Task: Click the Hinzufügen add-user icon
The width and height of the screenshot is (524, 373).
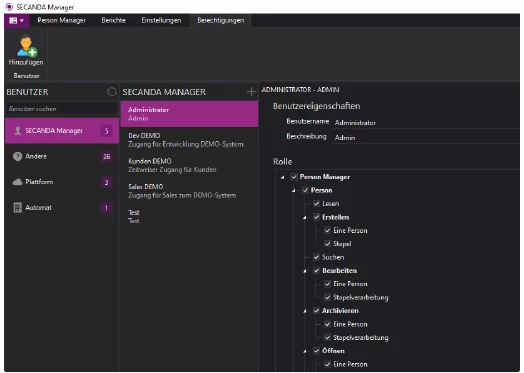Action: [27, 46]
